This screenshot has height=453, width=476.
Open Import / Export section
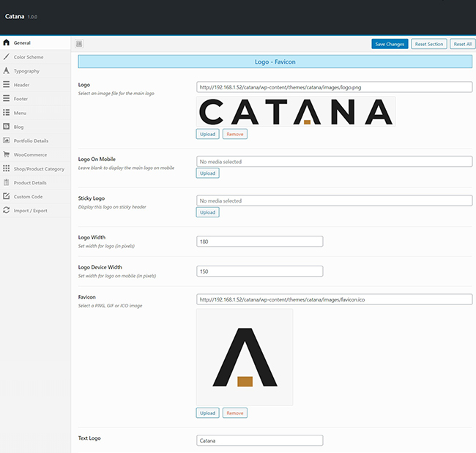35,211
